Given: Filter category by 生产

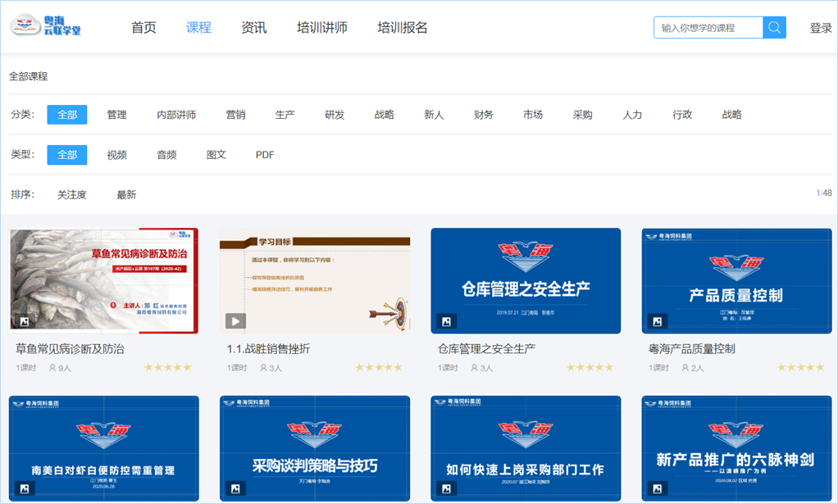Looking at the screenshot, I should 285,115.
